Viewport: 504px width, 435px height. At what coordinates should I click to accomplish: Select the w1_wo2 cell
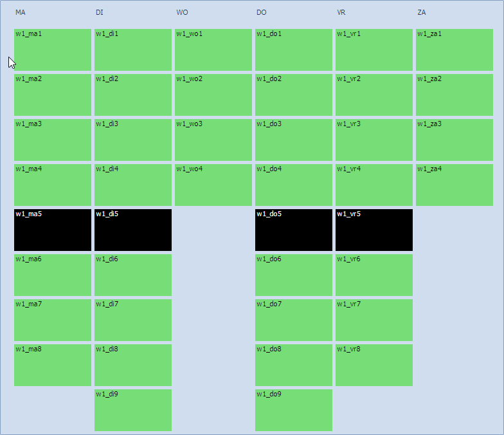[x=213, y=95]
